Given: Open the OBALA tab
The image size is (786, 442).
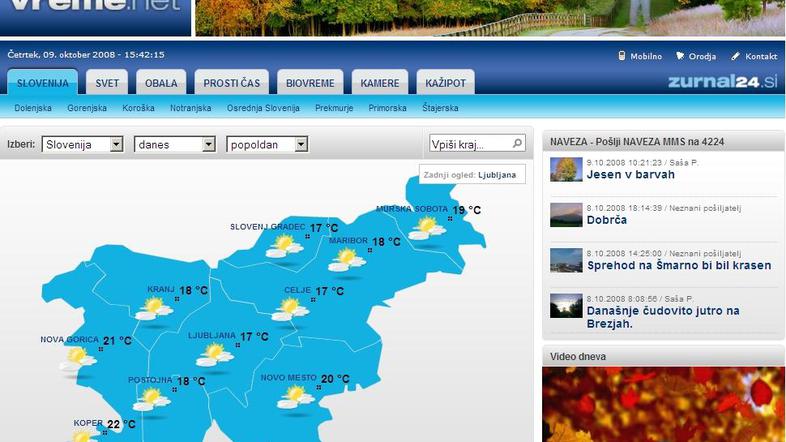Looking at the screenshot, I should 161,82.
